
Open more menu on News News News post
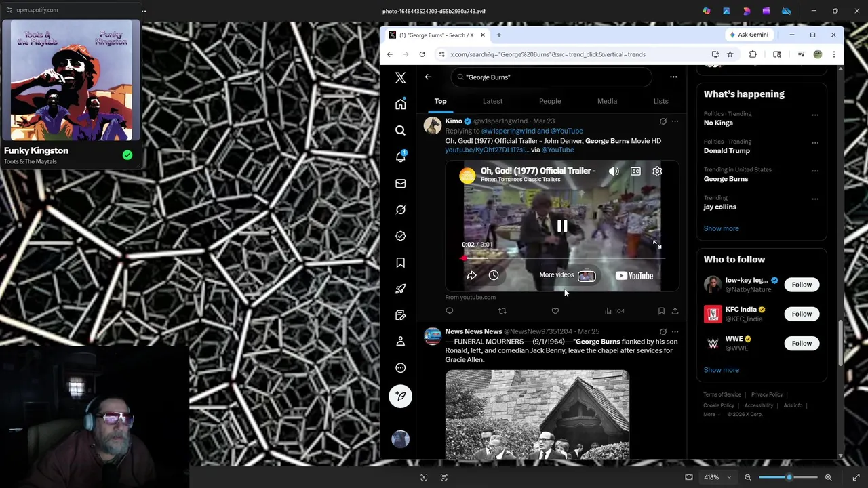(675, 332)
